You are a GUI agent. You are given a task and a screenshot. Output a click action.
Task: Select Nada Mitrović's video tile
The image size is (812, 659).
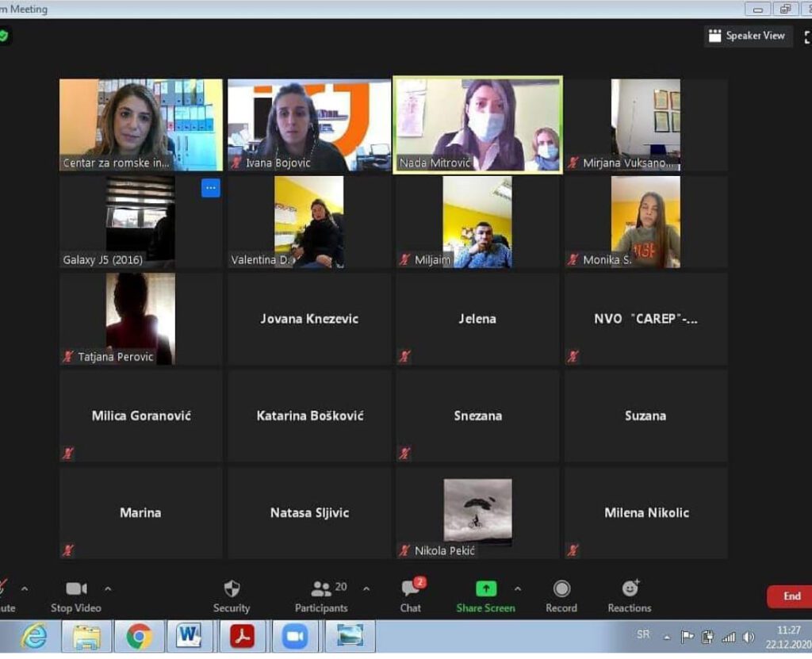[477, 125]
